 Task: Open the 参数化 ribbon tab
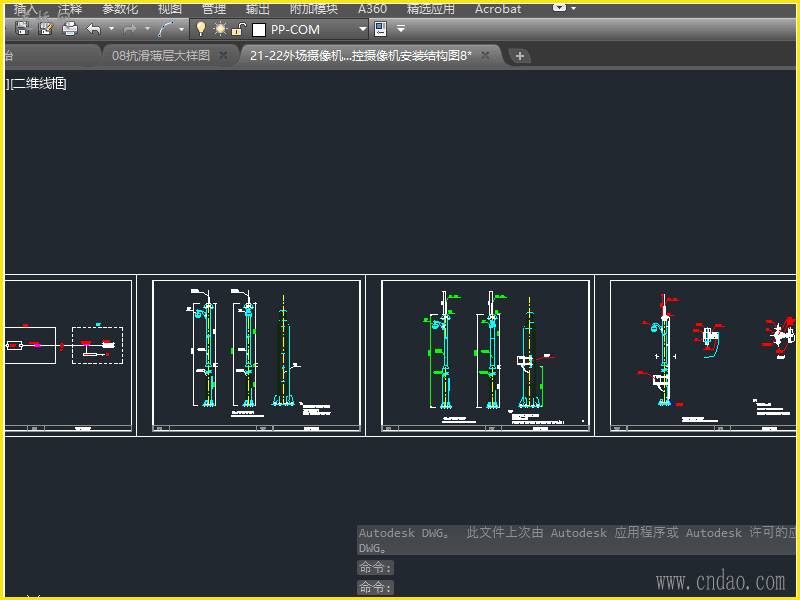120,9
